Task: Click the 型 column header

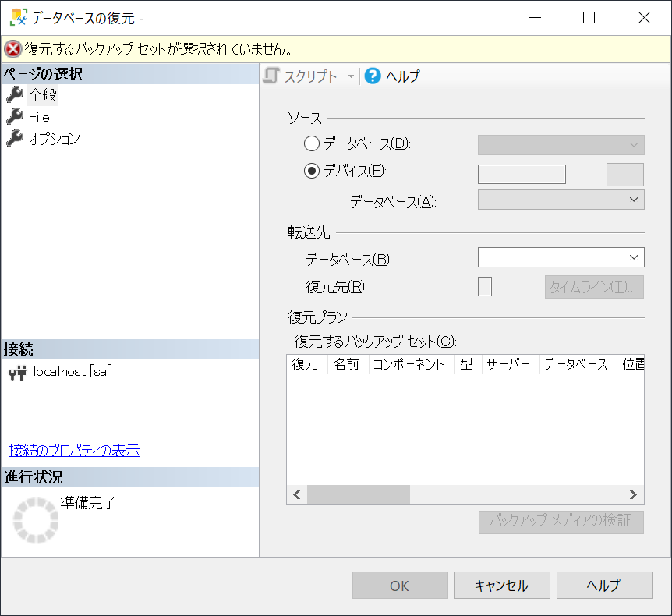Action: (x=468, y=364)
